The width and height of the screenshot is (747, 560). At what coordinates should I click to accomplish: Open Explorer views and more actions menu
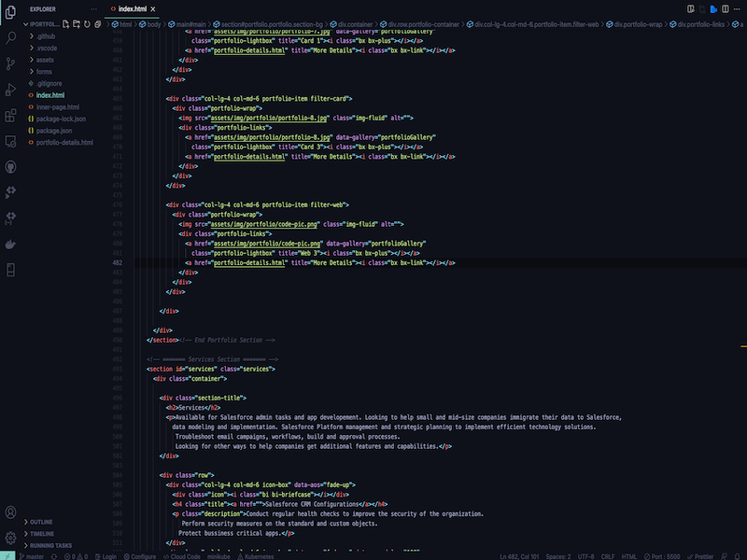[94, 9]
